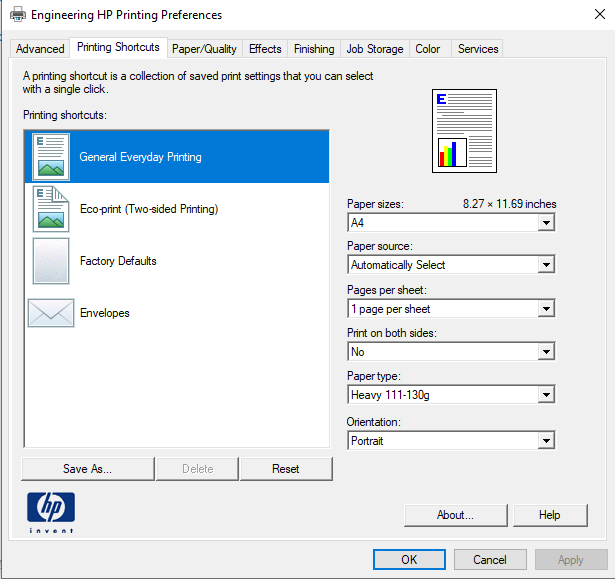Expand the Pages per sheet dropdown arrow
615x579 pixels.
tap(546, 309)
